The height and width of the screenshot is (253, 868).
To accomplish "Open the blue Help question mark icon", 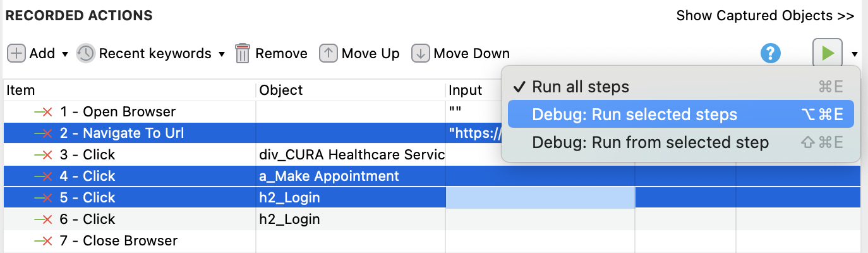I will (x=771, y=54).
